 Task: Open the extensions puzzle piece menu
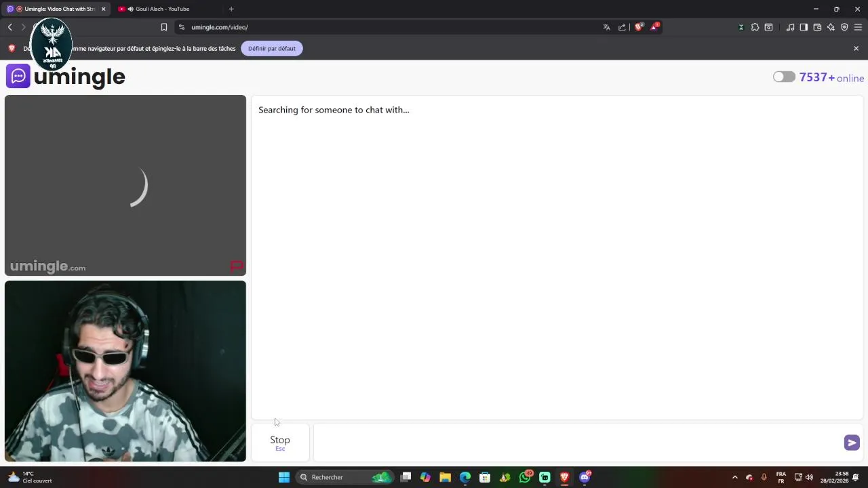tap(755, 27)
